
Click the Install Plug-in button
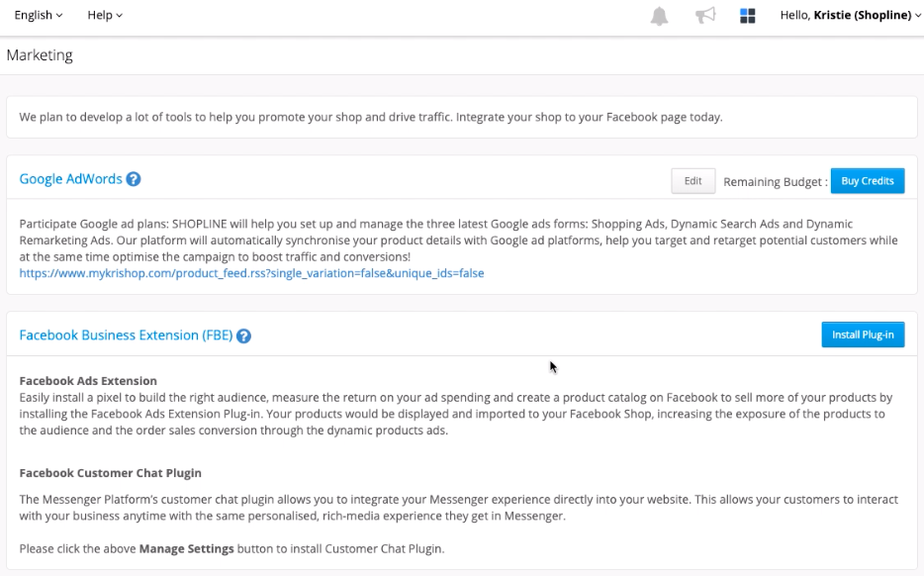(863, 335)
